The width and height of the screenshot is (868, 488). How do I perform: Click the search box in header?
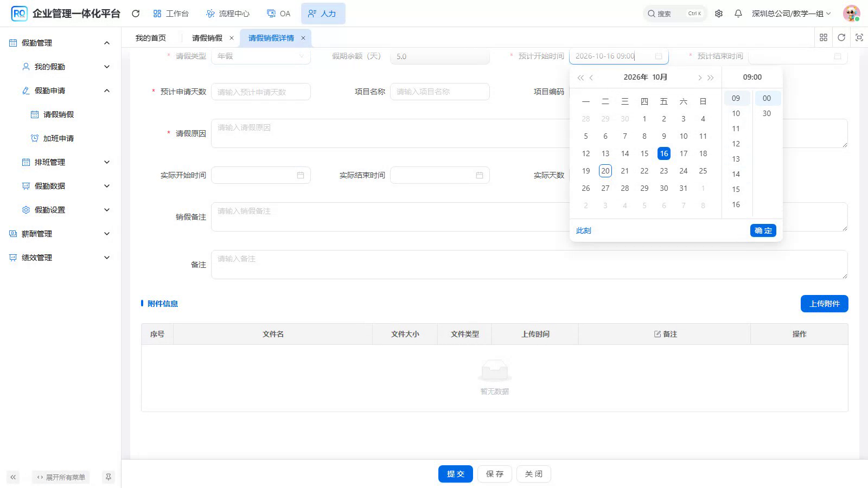coord(675,14)
